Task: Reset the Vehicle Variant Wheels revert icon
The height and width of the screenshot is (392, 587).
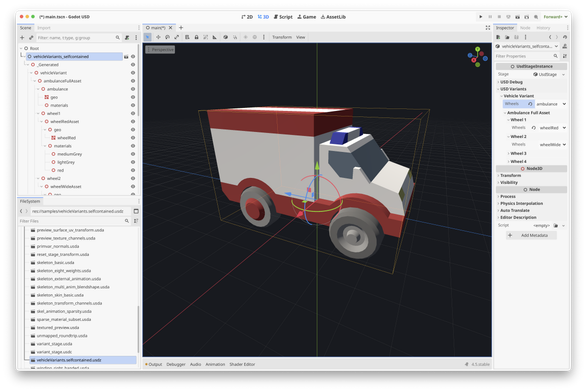Action: (x=530, y=104)
